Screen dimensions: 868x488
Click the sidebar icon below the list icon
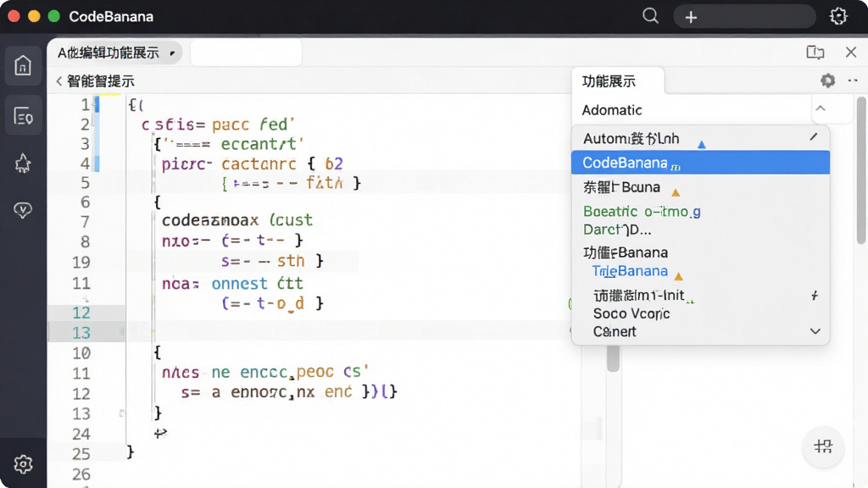pos(23,164)
